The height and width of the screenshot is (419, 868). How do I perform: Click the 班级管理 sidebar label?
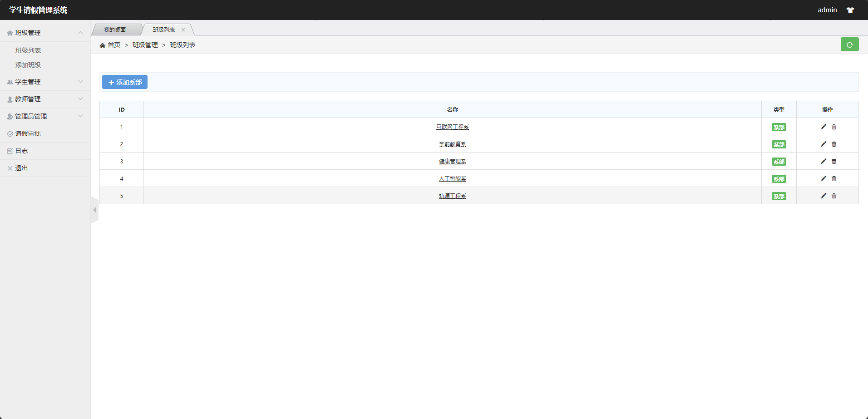[x=28, y=33]
